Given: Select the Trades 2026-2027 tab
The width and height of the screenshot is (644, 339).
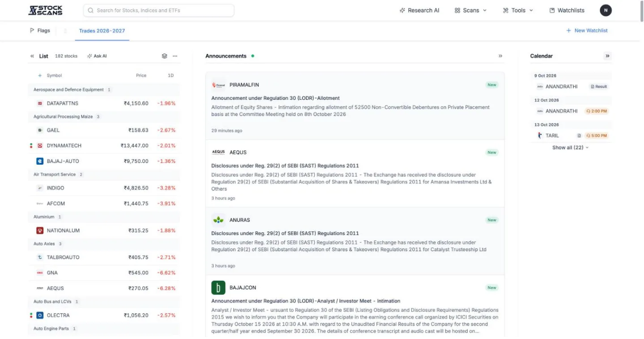Looking at the screenshot, I should tap(102, 31).
